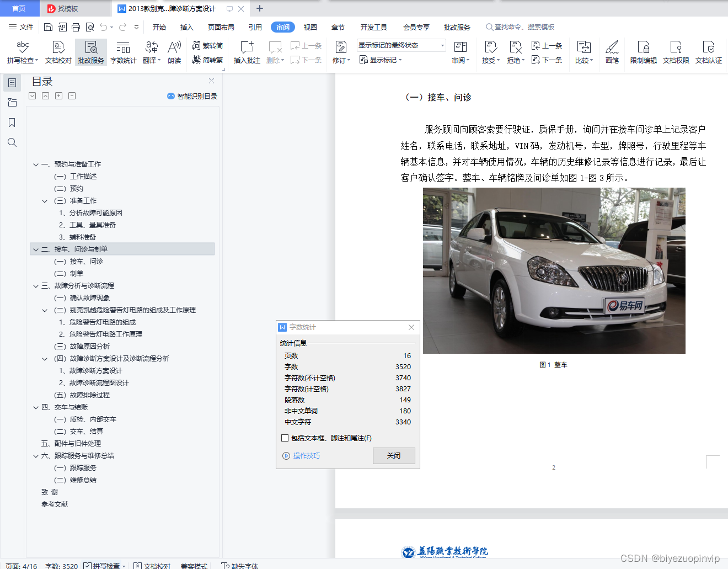Click the 查找命令、搜索模板 search field
728x569 pixels.
click(521, 26)
